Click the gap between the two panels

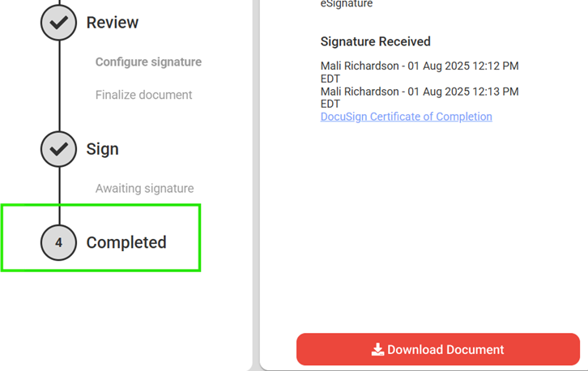coord(256,162)
